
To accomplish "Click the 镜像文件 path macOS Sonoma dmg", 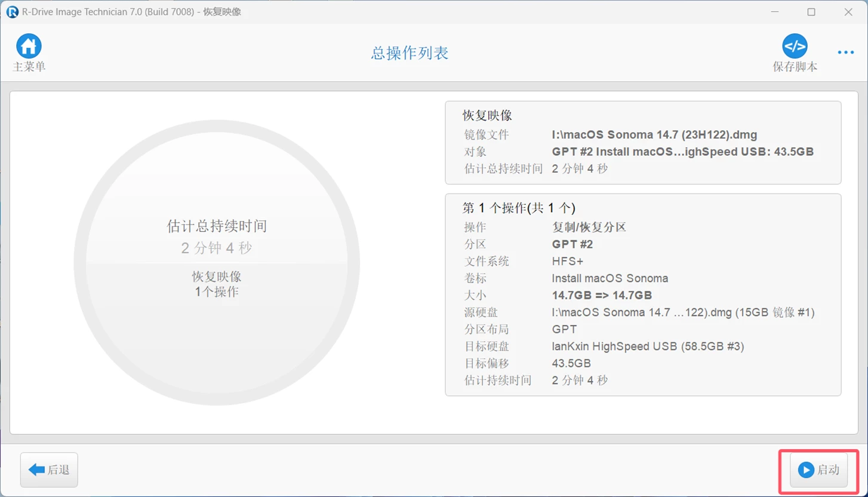I will [654, 135].
